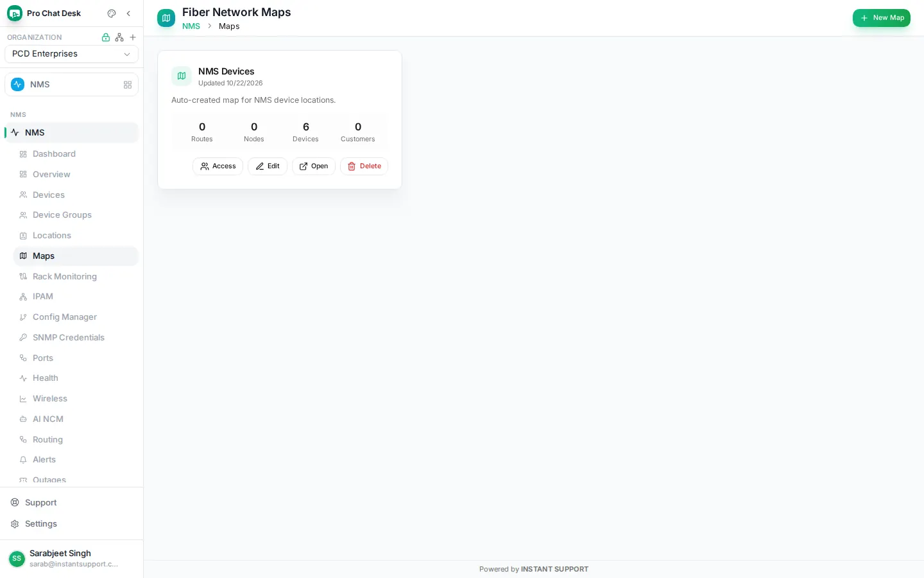
Task: Click the map icon on NMS Devices card
Action: (182, 76)
